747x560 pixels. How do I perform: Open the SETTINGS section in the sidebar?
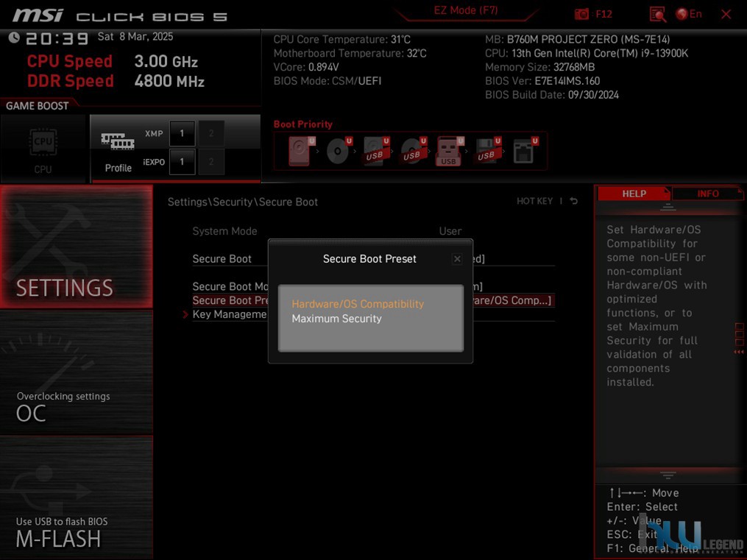click(x=77, y=247)
